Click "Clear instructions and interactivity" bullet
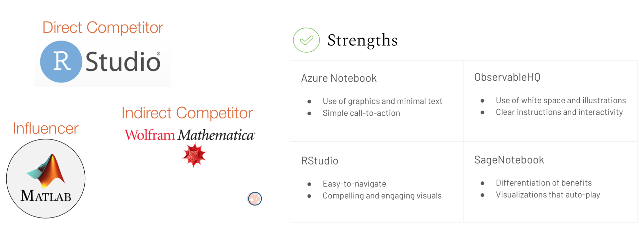 click(559, 112)
